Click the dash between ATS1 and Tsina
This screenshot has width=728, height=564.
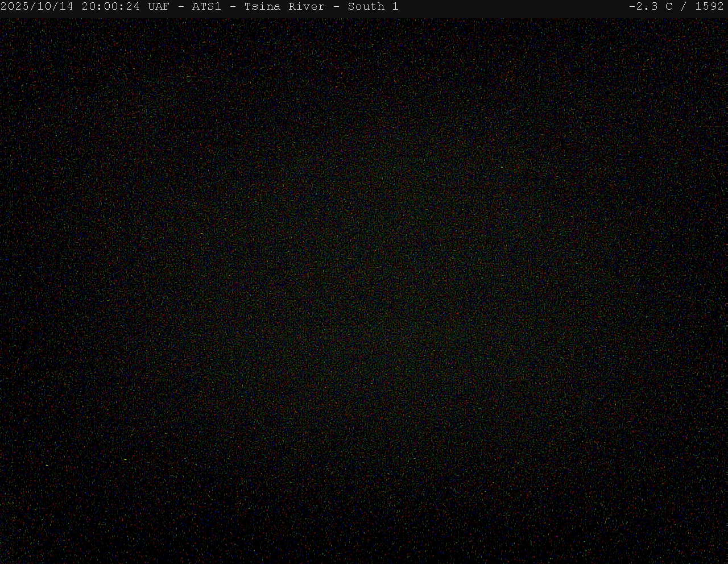[233, 7]
